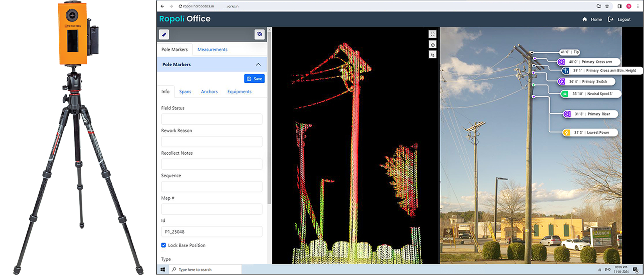
Task: Click the fullscreen view icon
Action: click(x=432, y=34)
